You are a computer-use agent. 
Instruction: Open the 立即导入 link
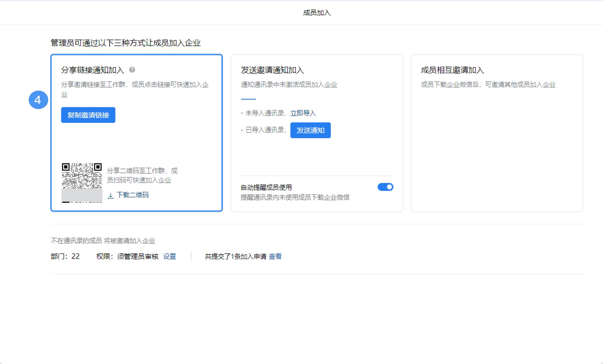pyautogui.click(x=303, y=113)
